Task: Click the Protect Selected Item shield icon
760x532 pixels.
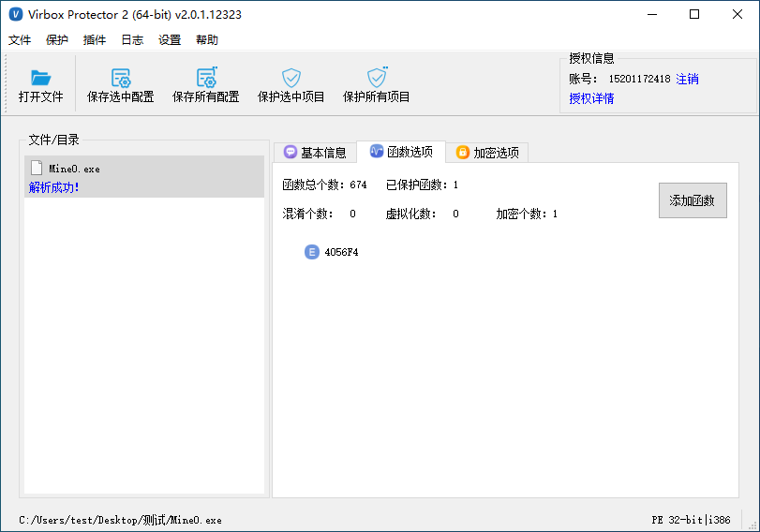Action: (291, 78)
